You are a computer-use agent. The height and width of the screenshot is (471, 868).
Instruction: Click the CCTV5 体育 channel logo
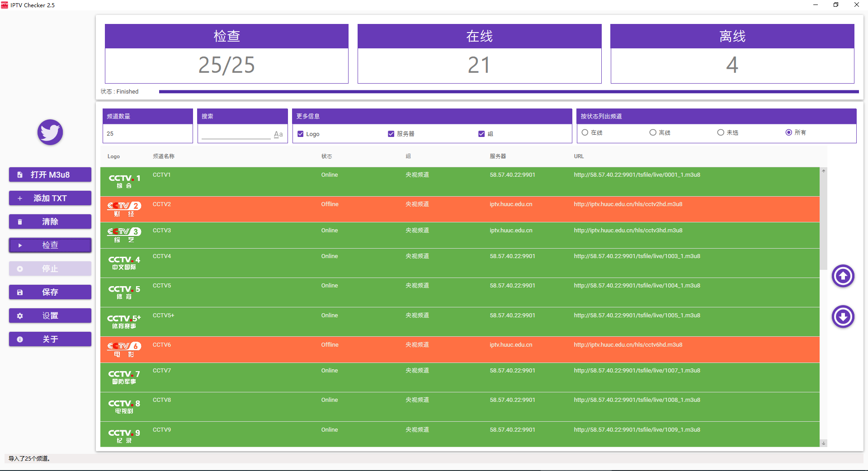point(124,292)
